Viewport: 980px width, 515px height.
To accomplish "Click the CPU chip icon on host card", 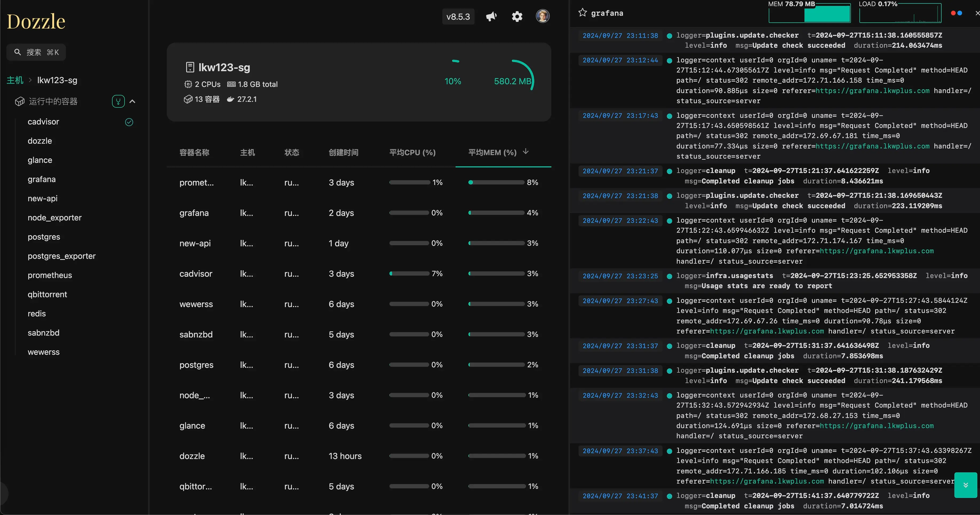I will point(188,84).
